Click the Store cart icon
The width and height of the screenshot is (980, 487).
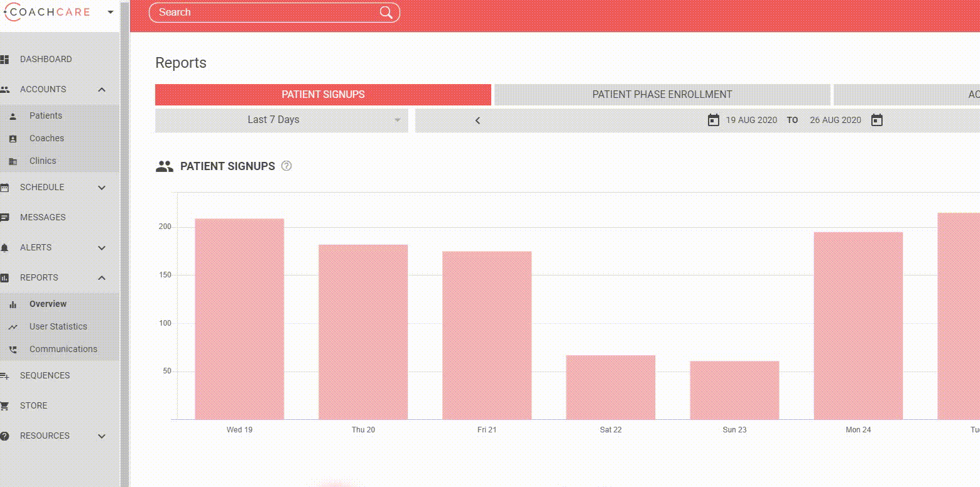click(x=4, y=406)
